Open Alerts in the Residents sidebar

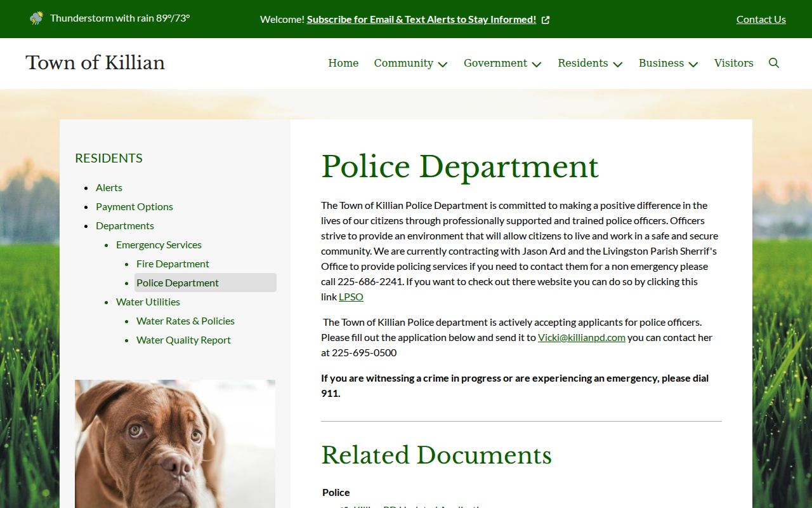tap(109, 187)
